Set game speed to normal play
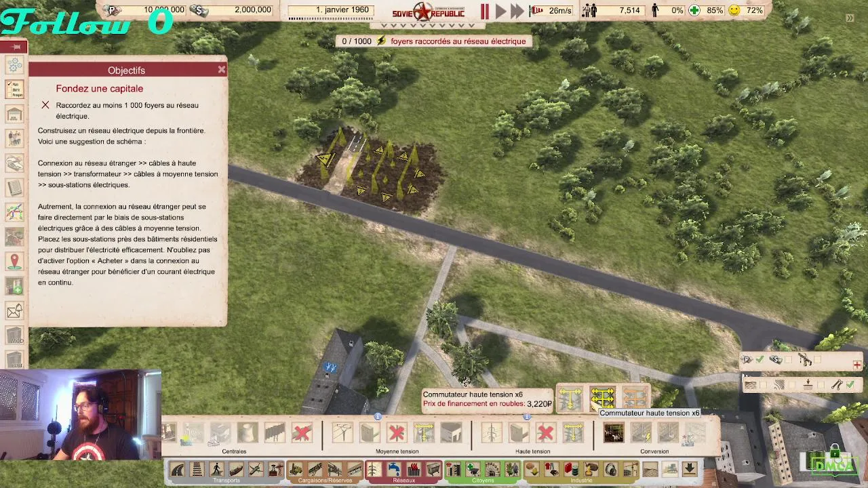Viewport: 868px width, 488px height. point(500,11)
